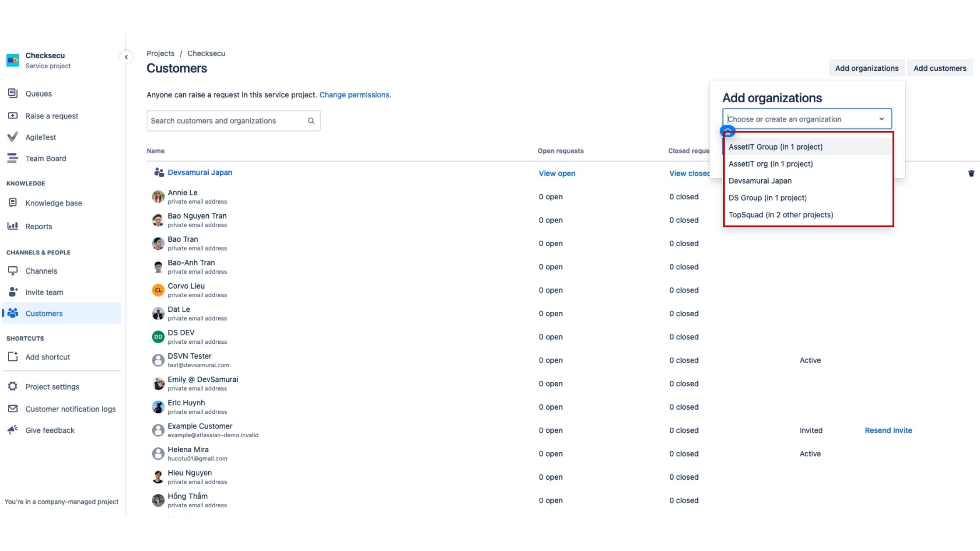Viewport: 980px width, 551px height.
Task: Open the Reports chart icon
Action: (13, 226)
